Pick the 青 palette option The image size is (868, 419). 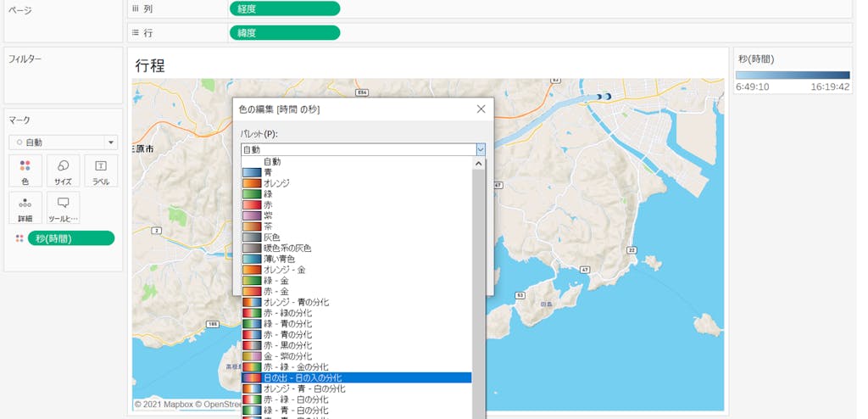click(268, 172)
